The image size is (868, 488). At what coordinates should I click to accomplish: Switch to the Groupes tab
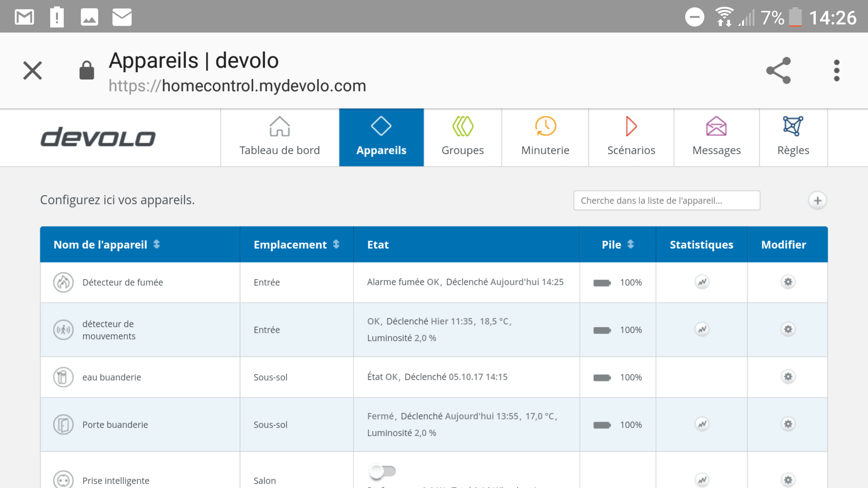(462, 137)
